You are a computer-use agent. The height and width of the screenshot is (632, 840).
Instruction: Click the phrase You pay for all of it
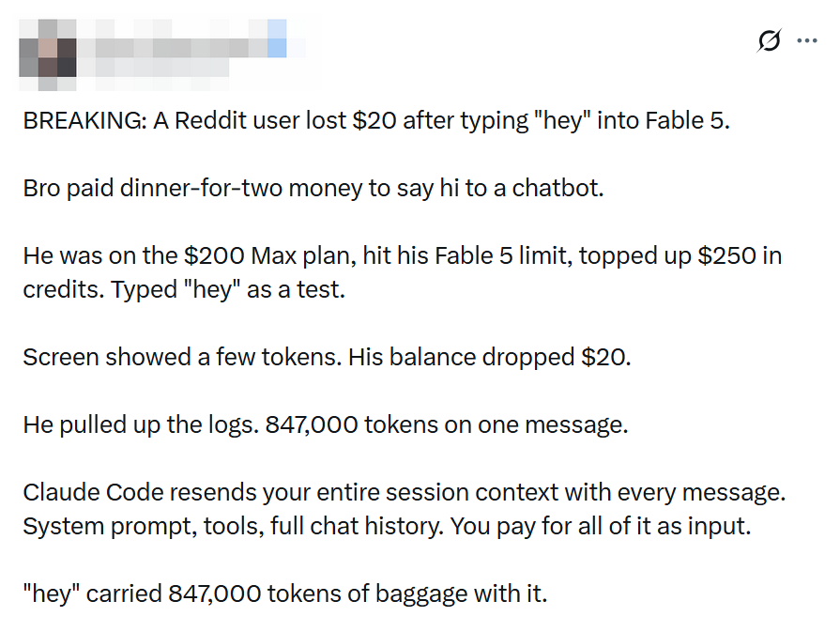pos(551,527)
